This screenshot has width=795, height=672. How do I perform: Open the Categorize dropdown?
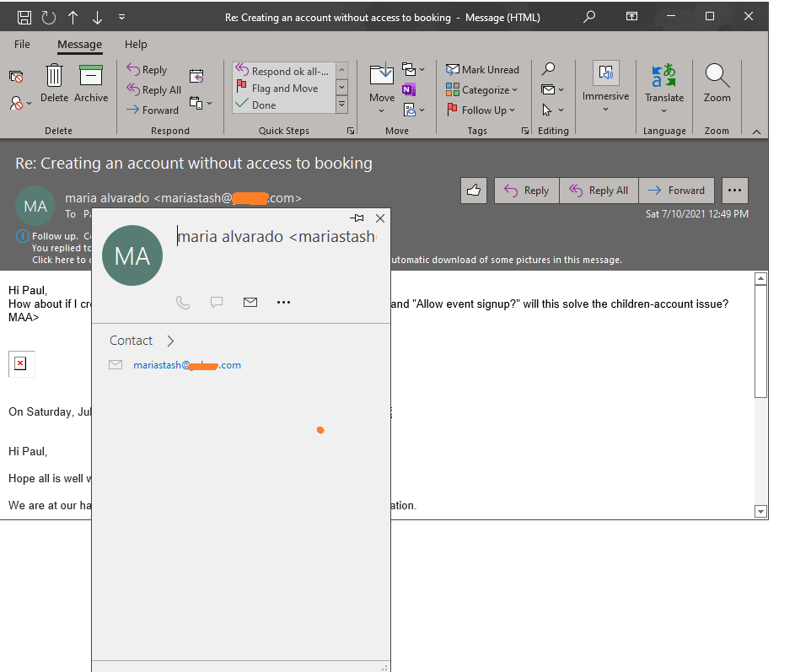[481, 89]
